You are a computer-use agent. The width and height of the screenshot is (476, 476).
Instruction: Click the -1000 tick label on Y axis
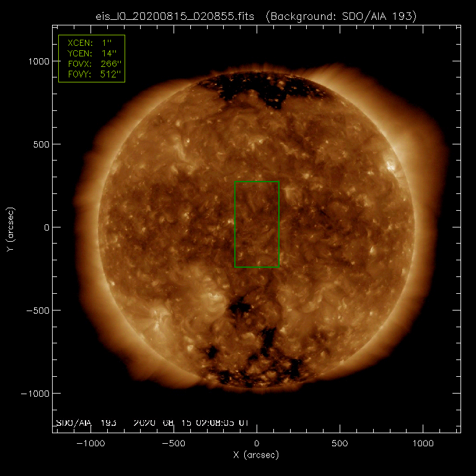coord(35,394)
